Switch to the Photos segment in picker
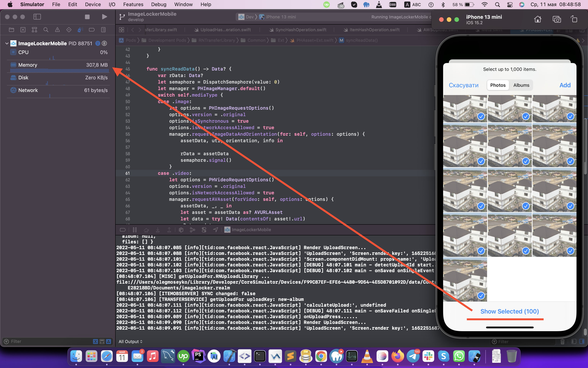Image resolution: width=588 pixels, height=368 pixels. pos(498,85)
